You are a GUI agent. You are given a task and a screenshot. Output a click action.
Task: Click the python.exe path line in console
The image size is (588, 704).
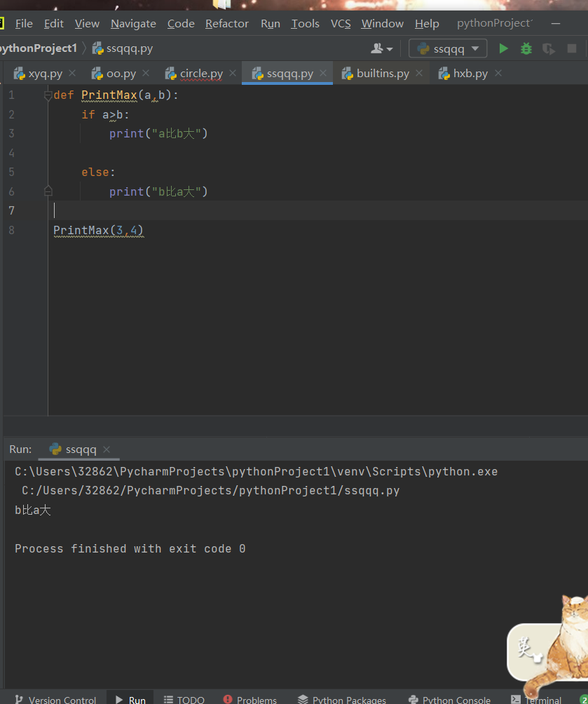point(257,471)
